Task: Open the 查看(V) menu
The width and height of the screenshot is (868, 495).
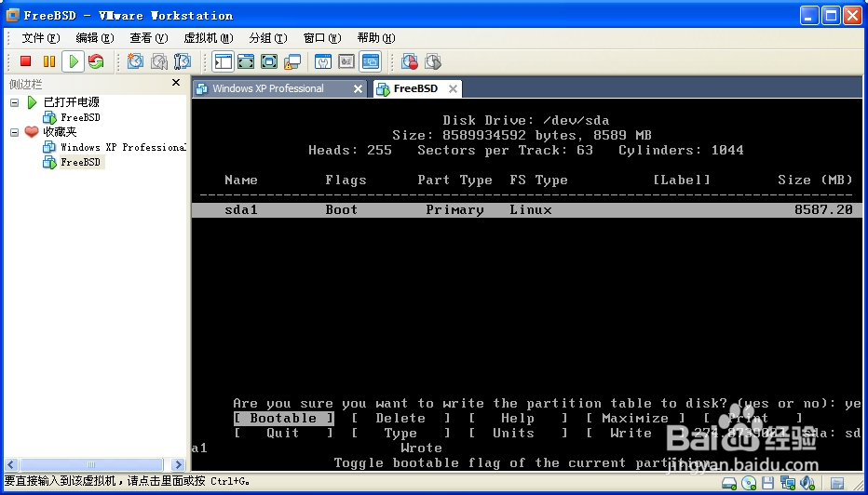Action: tap(149, 37)
